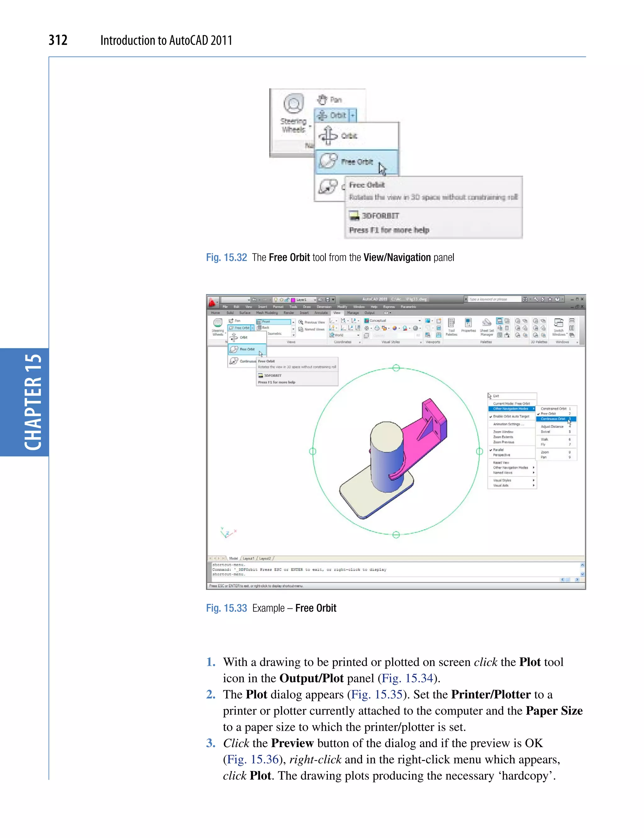Open the Format menu
The width and height of the screenshot is (644, 838).
point(278,307)
